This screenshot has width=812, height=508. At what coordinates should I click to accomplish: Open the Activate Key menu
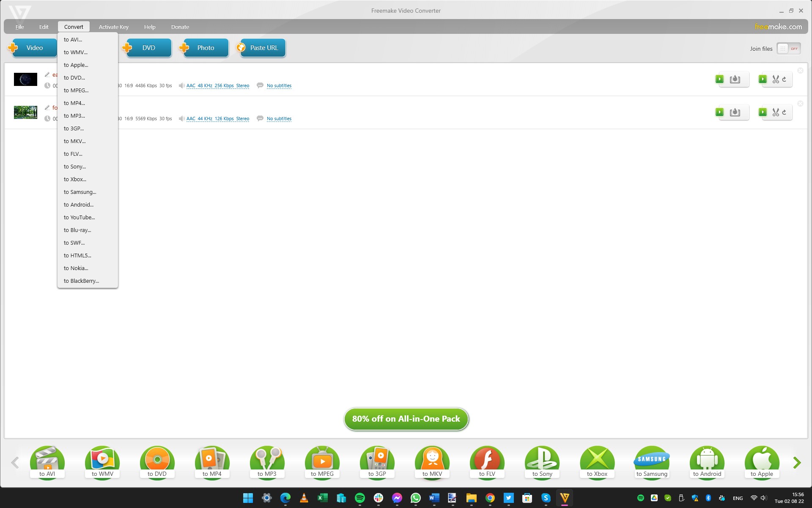click(114, 27)
